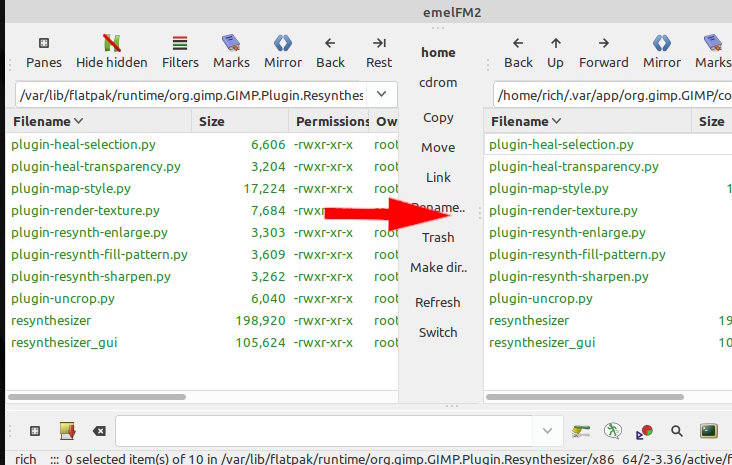Click the right pane horizontal scrollbar
The width and height of the screenshot is (732, 465).
click(585, 397)
